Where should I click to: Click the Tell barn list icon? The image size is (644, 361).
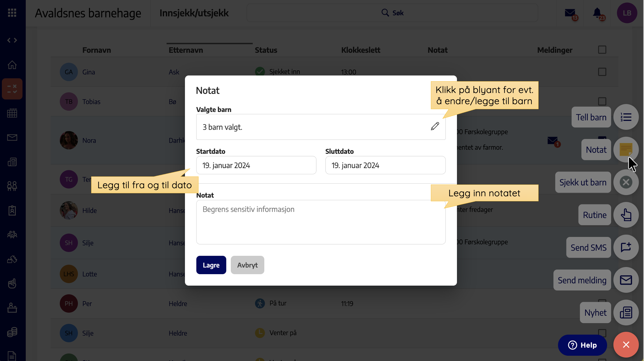[626, 117]
